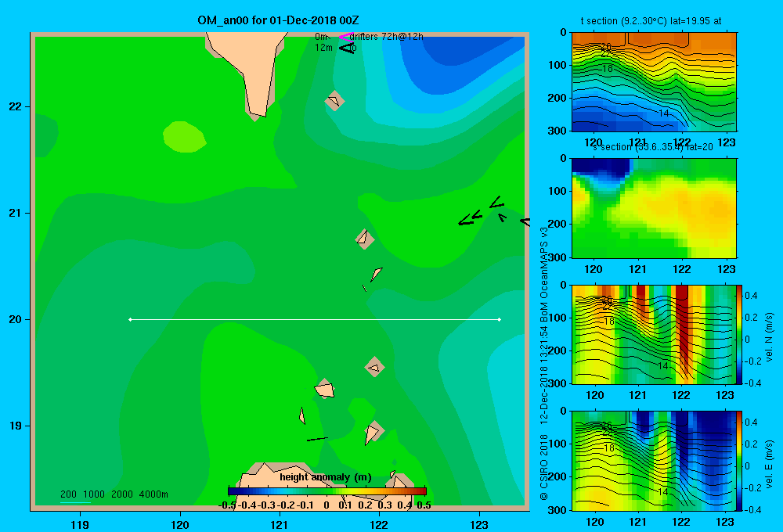Screen dimensions: 783x532
Task: Click the map title OM_an00 for 01-Dec-2018 00Z
Action: 278,20
